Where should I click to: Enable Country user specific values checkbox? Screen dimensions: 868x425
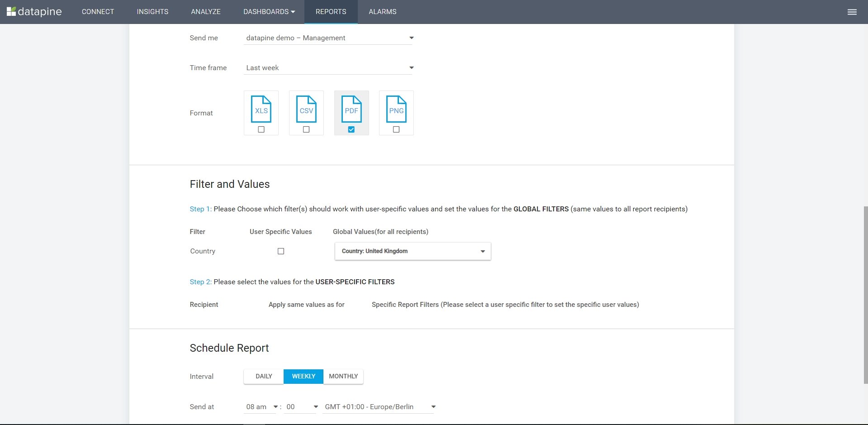pyautogui.click(x=281, y=251)
